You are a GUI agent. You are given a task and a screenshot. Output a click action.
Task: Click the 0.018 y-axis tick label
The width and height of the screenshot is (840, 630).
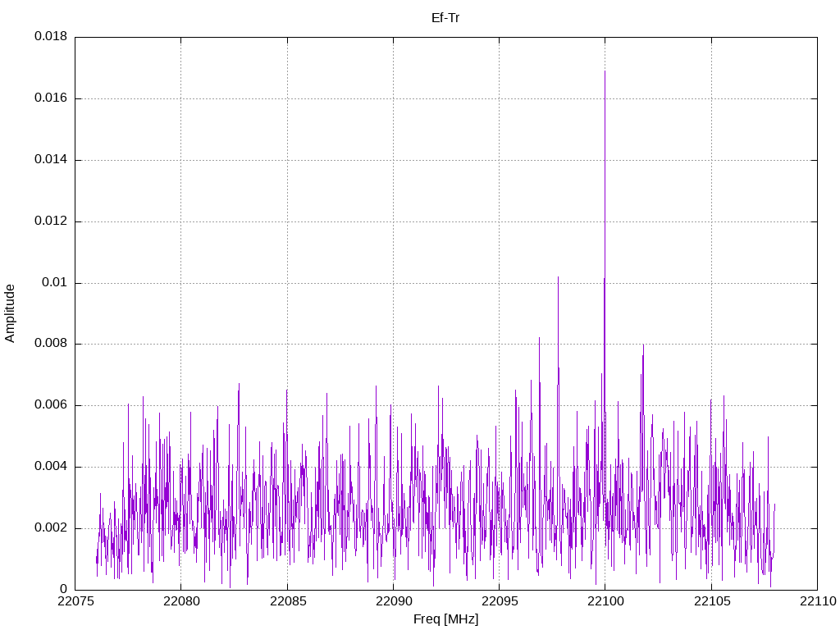pyautogui.click(x=51, y=36)
